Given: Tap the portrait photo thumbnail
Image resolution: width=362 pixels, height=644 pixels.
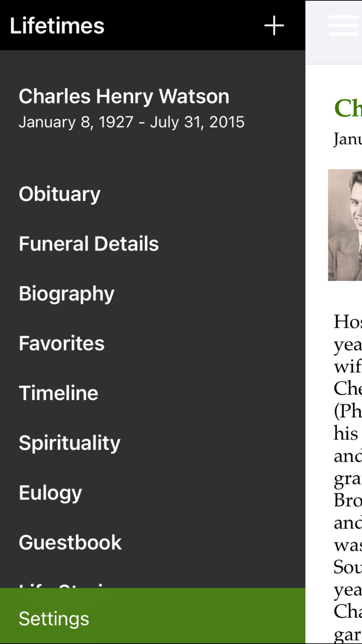Looking at the screenshot, I should (x=345, y=225).
